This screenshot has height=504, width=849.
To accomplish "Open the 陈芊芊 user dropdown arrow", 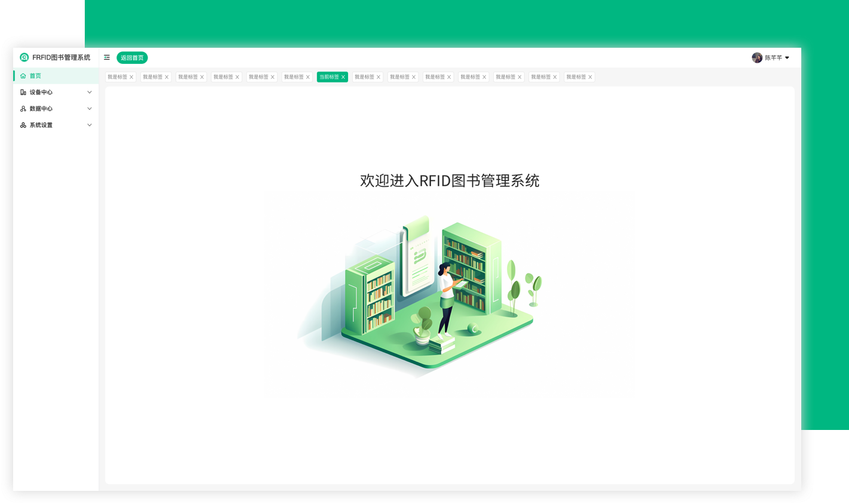I will [787, 58].
